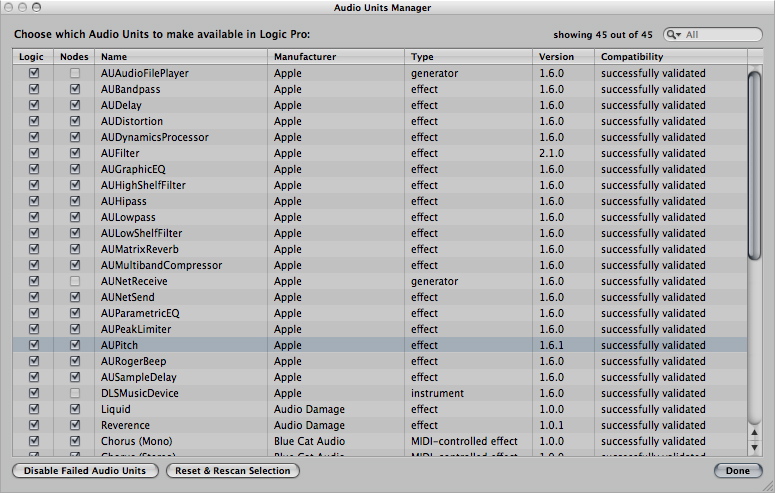Uncheck Logic checkbox for AUDelay

34,105
